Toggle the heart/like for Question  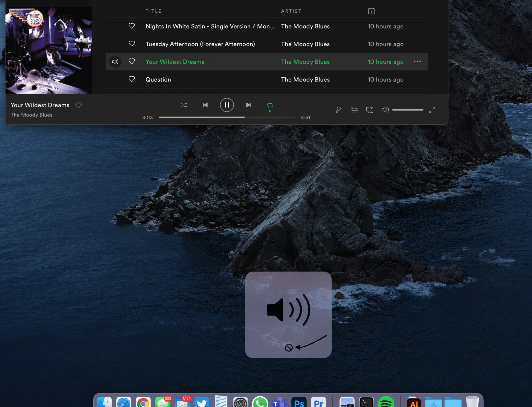pyautogui.click(x=131, y=79)
